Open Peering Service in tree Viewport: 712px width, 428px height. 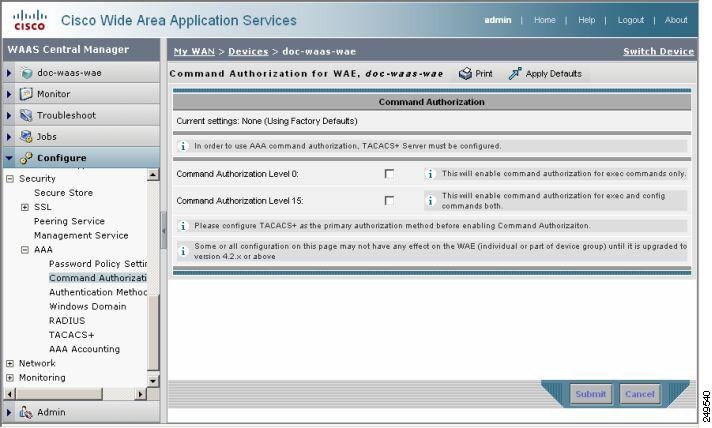pyautogui.click(x=69, y=221)
